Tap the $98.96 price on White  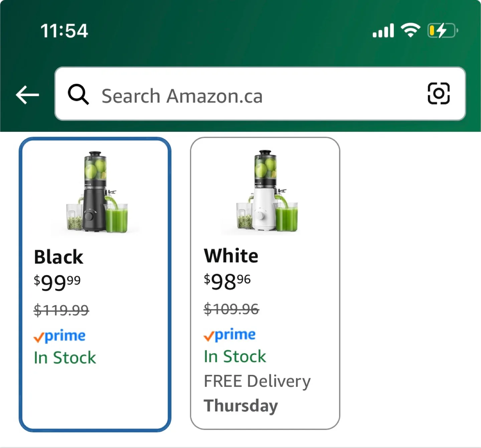point(227,281)
